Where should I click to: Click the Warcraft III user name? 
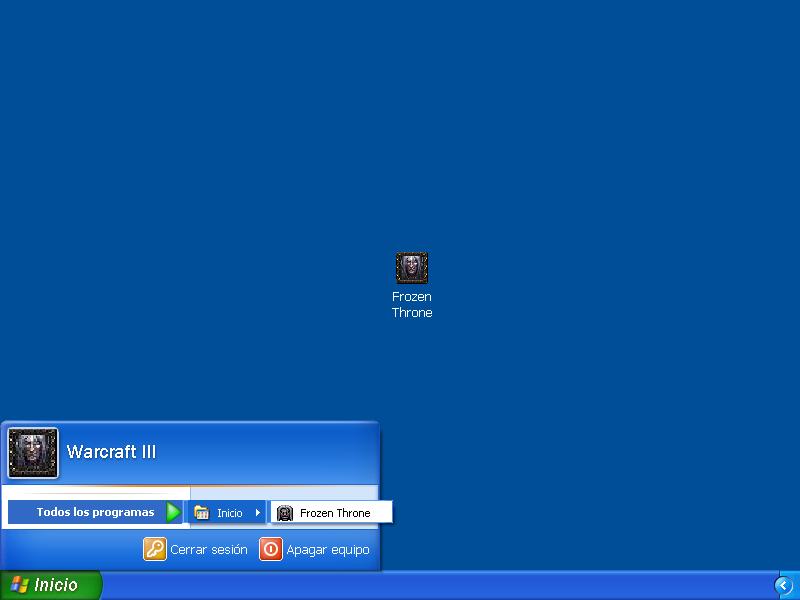click(111, 452)
